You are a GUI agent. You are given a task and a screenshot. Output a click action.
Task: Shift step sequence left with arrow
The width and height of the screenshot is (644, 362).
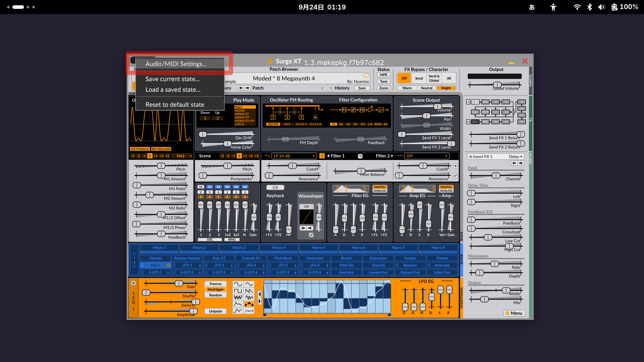point(260,294)
